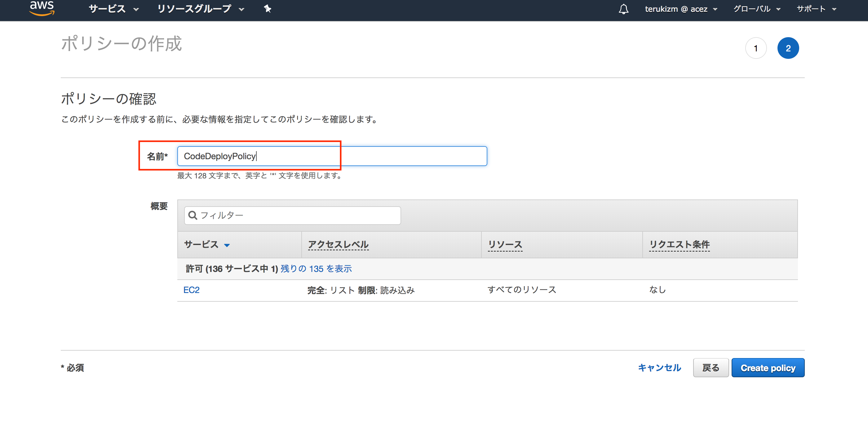Viewport: 868px width, 433px height.
Task: Click the magnifier icon in the filter box
Action: click(193, 215)
